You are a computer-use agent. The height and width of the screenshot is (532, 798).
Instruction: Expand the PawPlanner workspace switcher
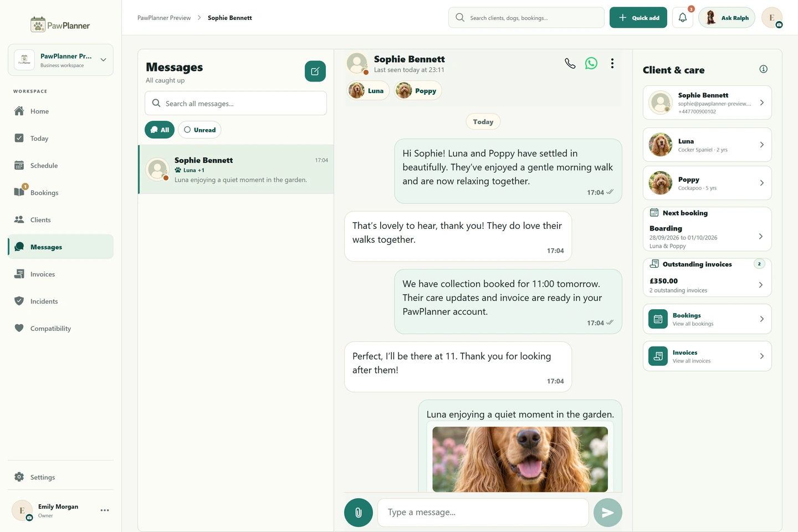[x=60, y=60]
